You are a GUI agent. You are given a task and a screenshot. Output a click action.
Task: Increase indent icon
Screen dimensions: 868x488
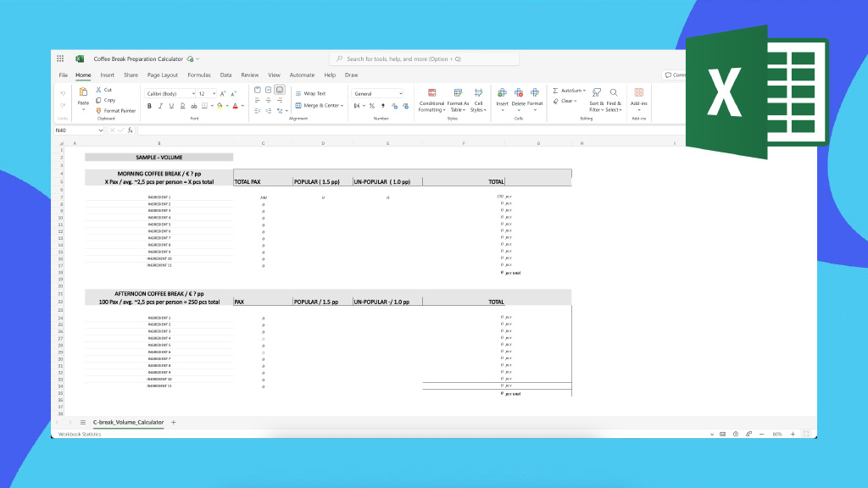(x=269, y=111)
